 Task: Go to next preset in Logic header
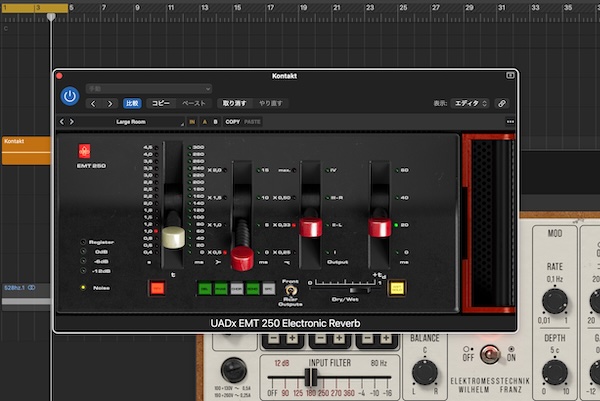[x=110, y=103]
